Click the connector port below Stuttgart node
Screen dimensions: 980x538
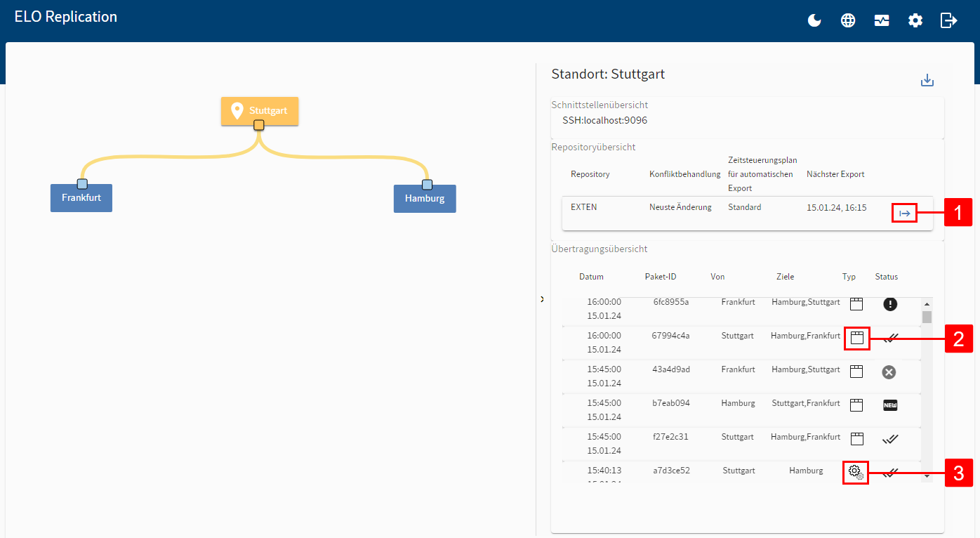[259, 125]
